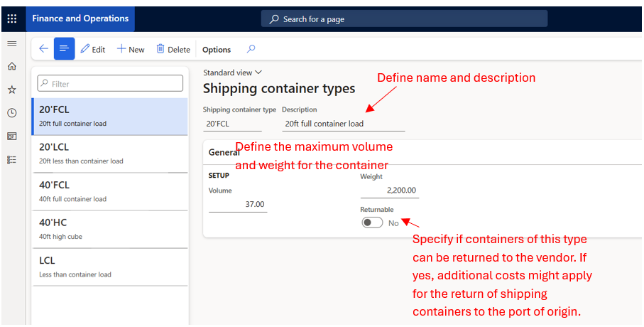Click the Search for a page box
The image size is (644, 327).
click(404, 19)
